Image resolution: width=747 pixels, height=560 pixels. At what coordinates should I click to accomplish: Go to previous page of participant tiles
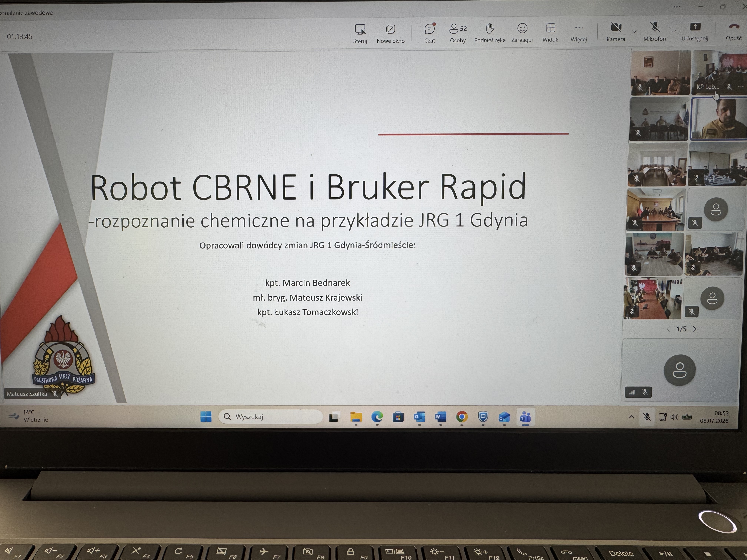[668, 329]
